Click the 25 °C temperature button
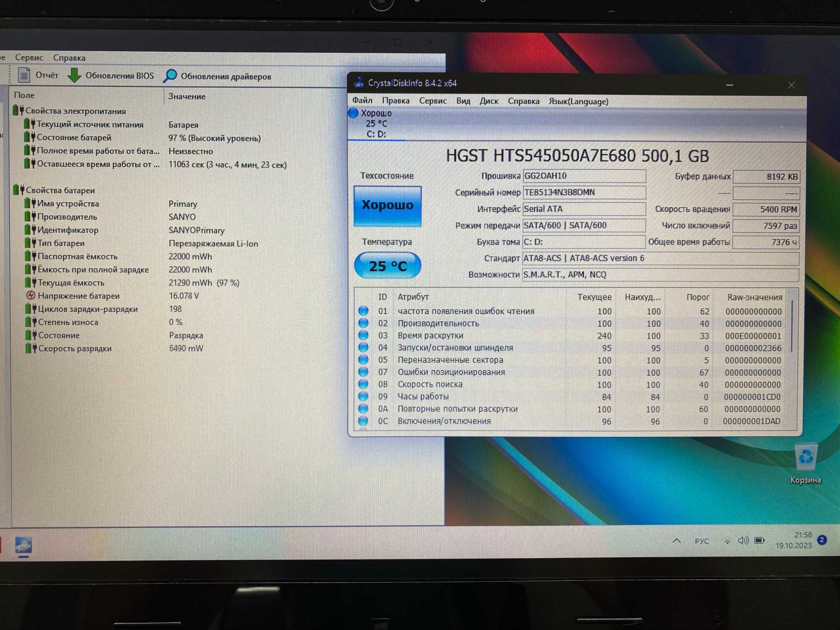 (387, 265)
